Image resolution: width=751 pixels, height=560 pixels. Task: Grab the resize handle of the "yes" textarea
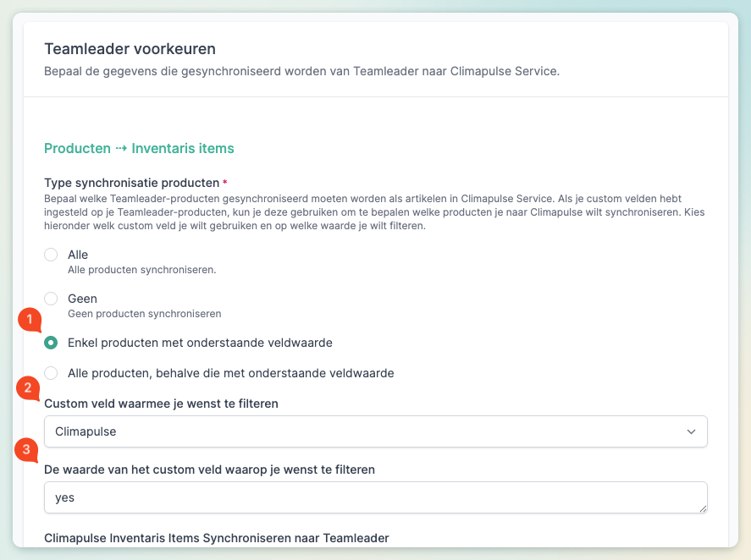[703, 508]
